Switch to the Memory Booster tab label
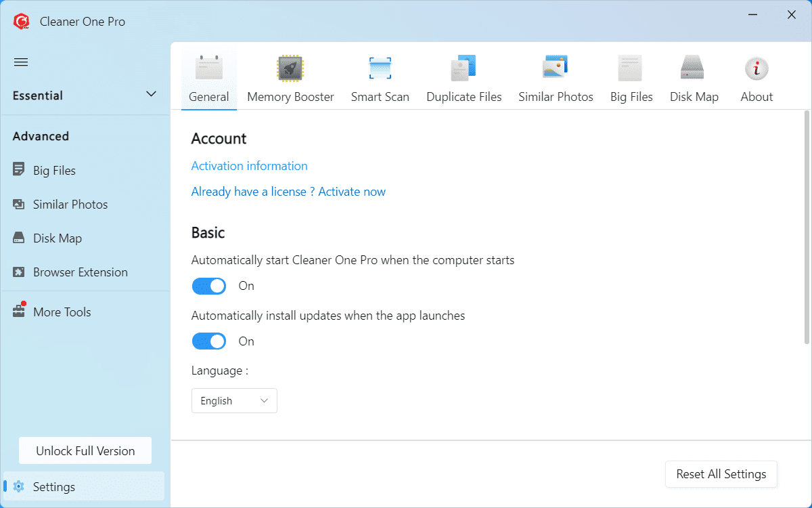Viewport: 812px width, 508px height. (x=290, y=97)
